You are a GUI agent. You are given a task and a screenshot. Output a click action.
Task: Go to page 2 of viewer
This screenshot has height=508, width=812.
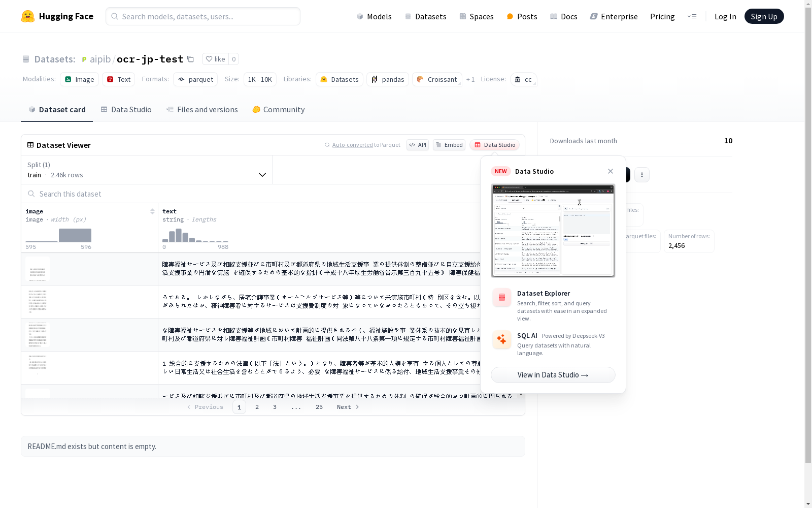click(x=257, y=407)
